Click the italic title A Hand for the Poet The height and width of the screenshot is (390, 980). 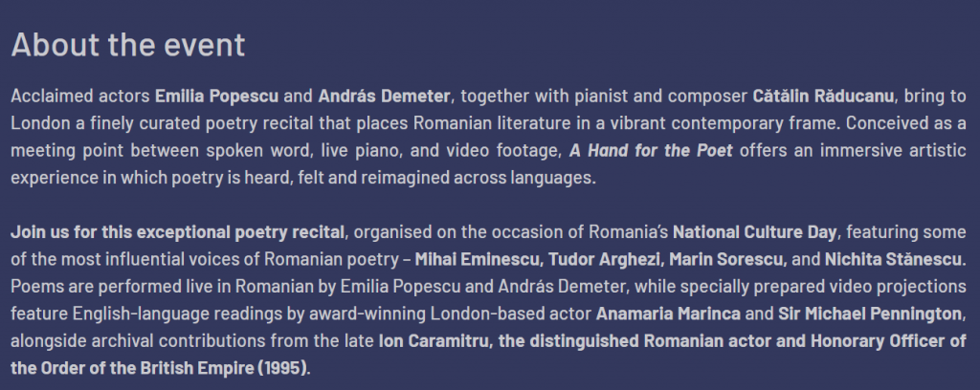coord(651,151)
